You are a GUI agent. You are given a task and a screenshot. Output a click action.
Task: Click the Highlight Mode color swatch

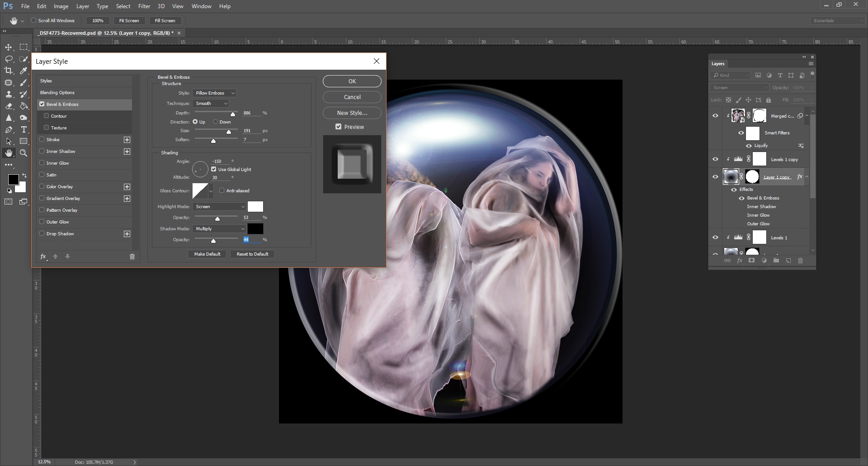(256, 206)
